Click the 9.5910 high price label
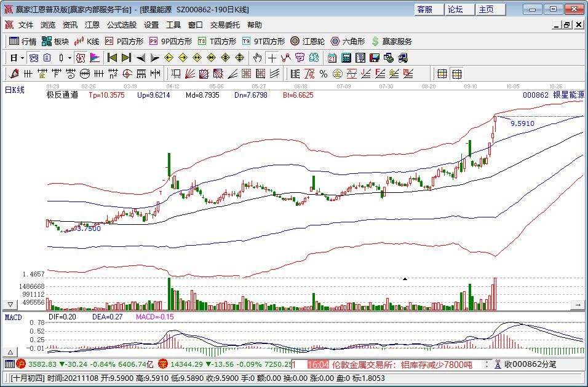The height and width of the screenshot is (387, 588). [522, 123]
